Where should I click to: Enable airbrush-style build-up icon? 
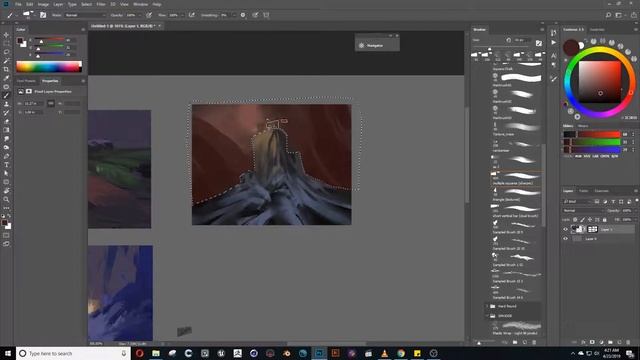click(191, 15)
